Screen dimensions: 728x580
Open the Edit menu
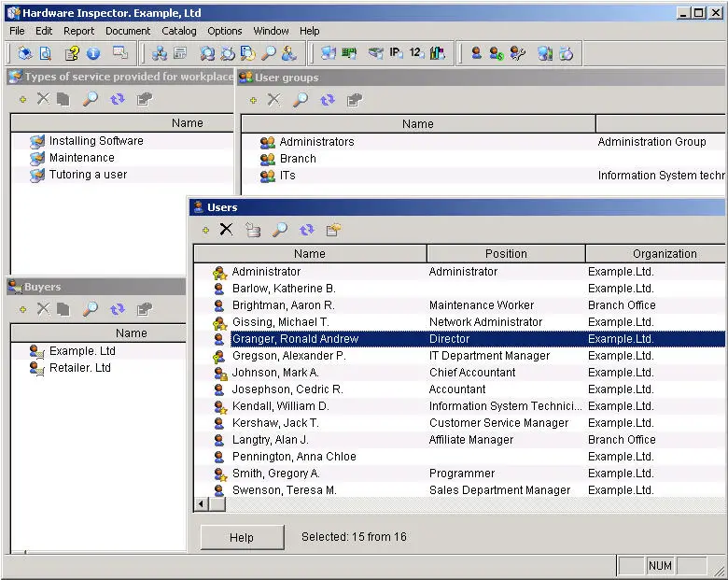[x=44, y=31]
